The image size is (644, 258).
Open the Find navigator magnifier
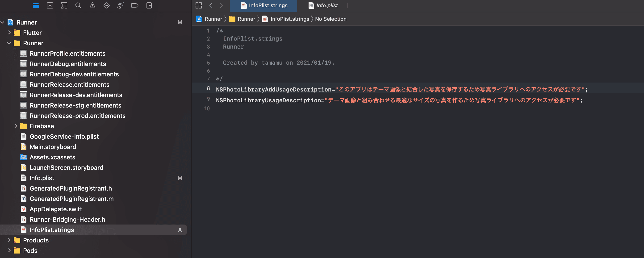pyautogui.click(x=78, y=5)
